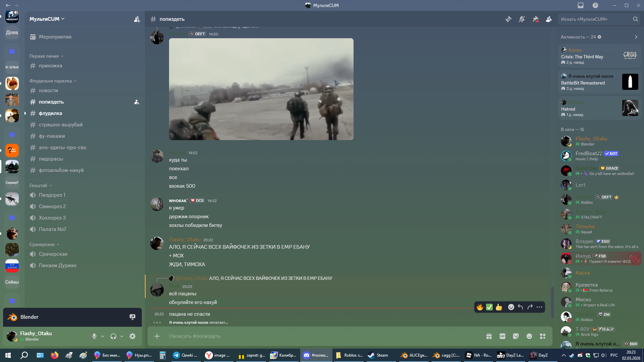Open the threads icon in channel header
This screenshot has width=644, height=362.
pos(508,19)
